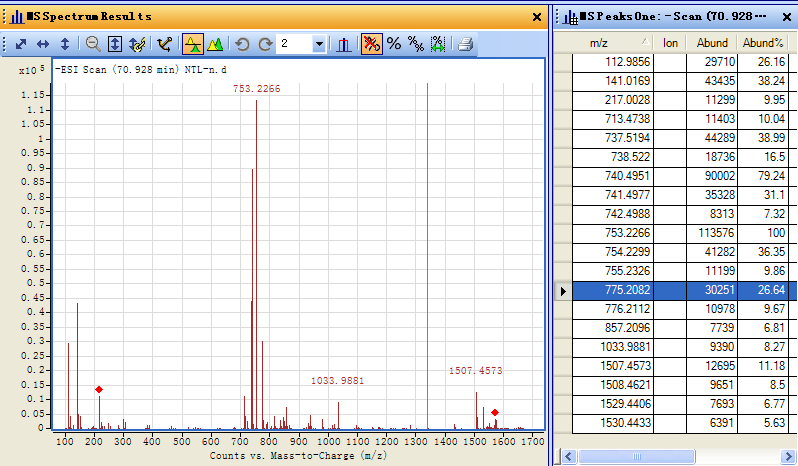Select the 754.2299 m/z cell
The height and width of the screenshot is (466, 798).
pos(613,252)
